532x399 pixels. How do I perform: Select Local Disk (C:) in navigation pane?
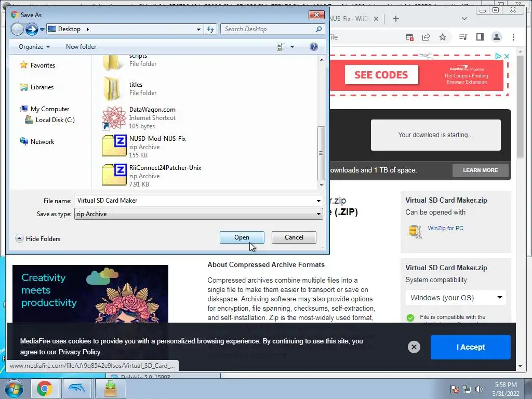(x=55, y=120)
